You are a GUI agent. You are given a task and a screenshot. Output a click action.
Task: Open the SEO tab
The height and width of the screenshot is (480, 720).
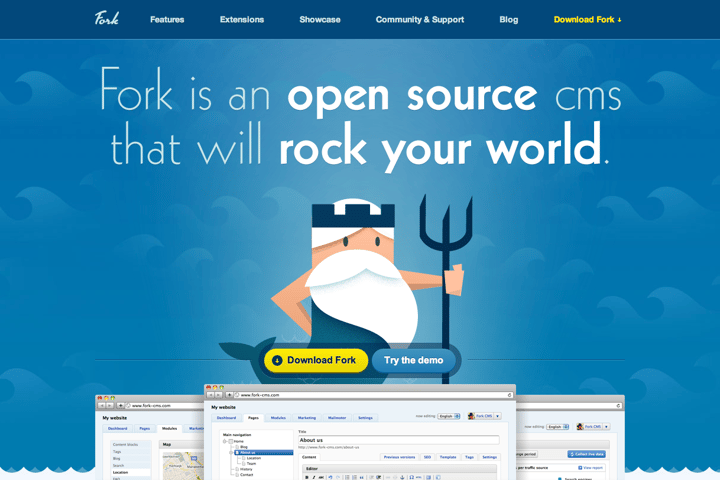pyautogui.click(x=427, y=457)
